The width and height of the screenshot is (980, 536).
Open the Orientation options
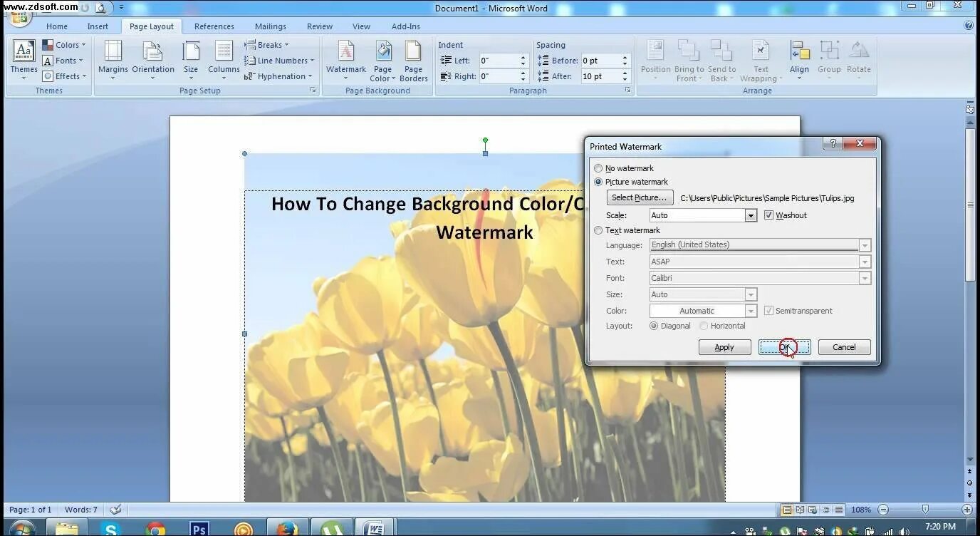click(153, 60)
